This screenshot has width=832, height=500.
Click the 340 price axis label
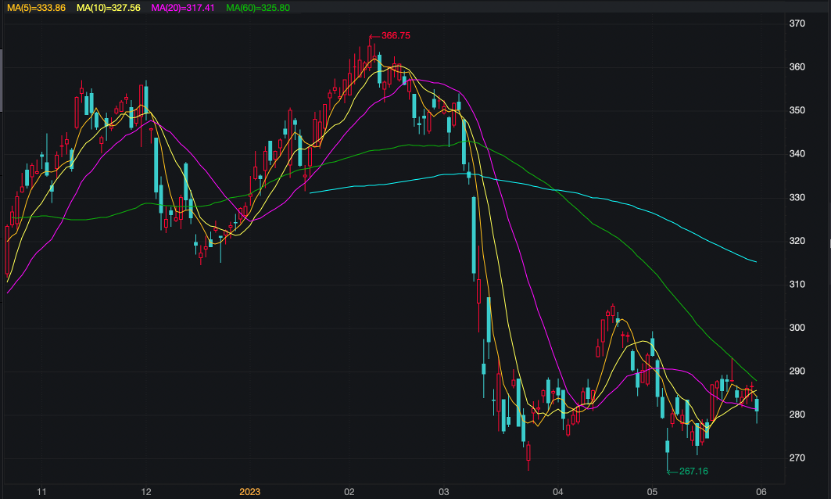pyautogui.click(x=796, y=154)
